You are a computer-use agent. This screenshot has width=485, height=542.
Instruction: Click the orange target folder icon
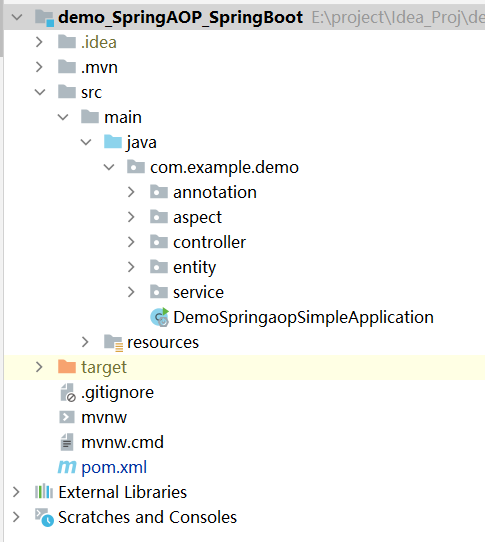tap(67, 367)
